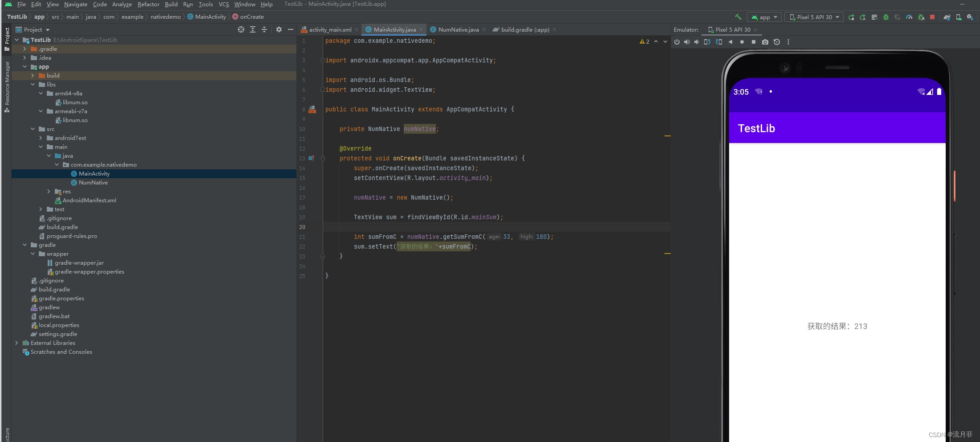Close the Pixel 5 API 30 emulator tab
980x442 pixels.
(x=755, y=30)
